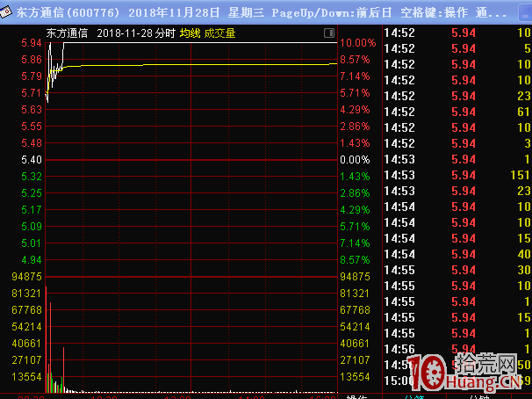Click the app icon in the title bar

6,12
